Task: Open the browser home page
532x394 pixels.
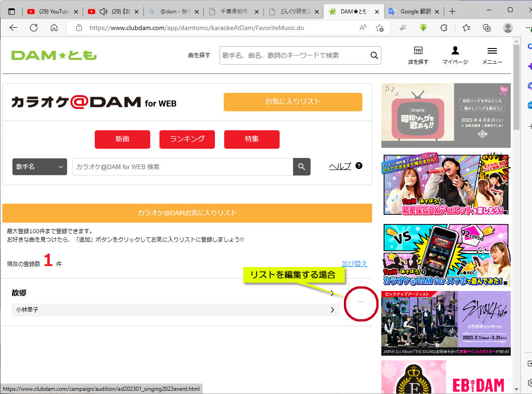Action: [54, 28]
